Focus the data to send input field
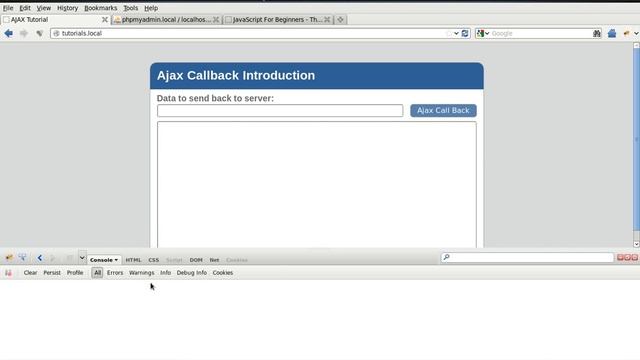The image size is (640, 360). [280, 111]
